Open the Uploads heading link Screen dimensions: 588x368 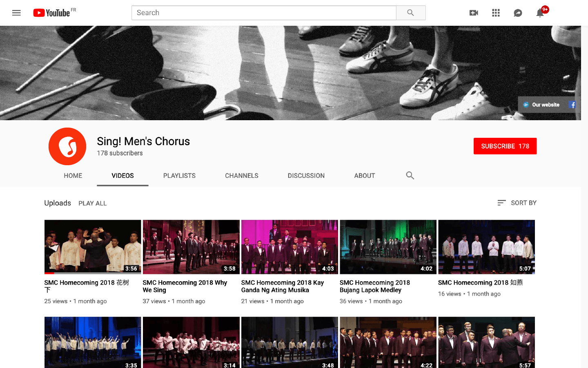(58, 203)
